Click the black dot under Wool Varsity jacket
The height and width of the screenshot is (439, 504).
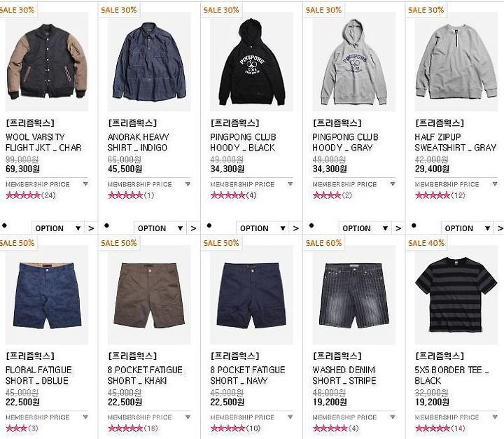click(4, 225)
